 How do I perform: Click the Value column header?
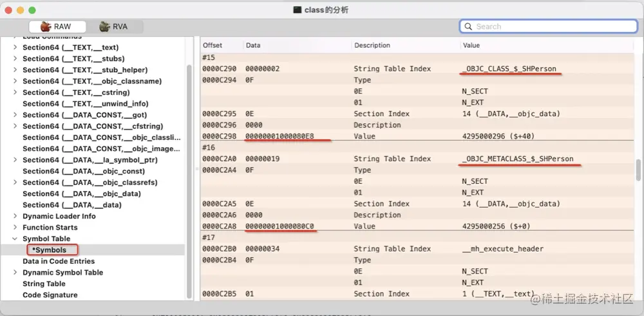point(471,45)
